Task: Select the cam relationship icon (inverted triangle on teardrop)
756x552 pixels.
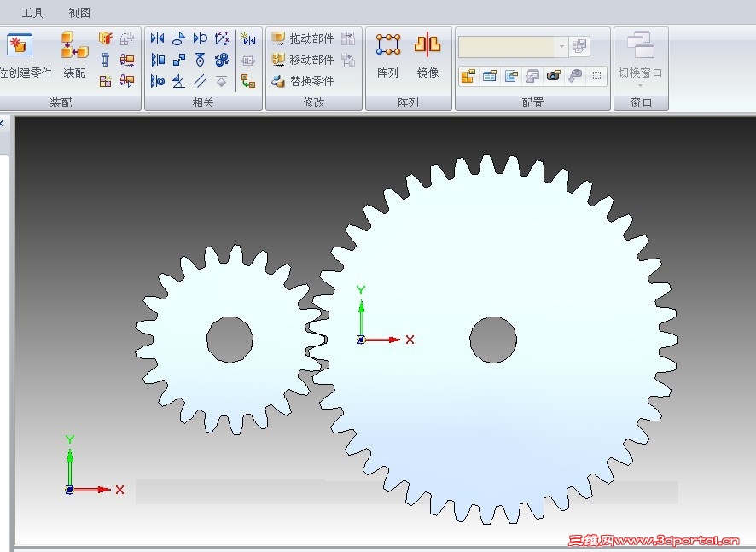Action: pyautogui.click(x=200, y=60)
